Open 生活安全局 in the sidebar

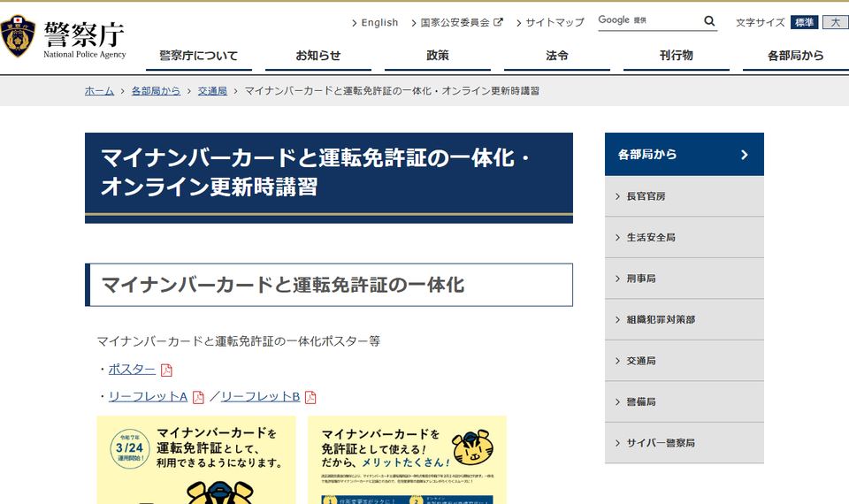pyautogui.click(x=685, y=238)
